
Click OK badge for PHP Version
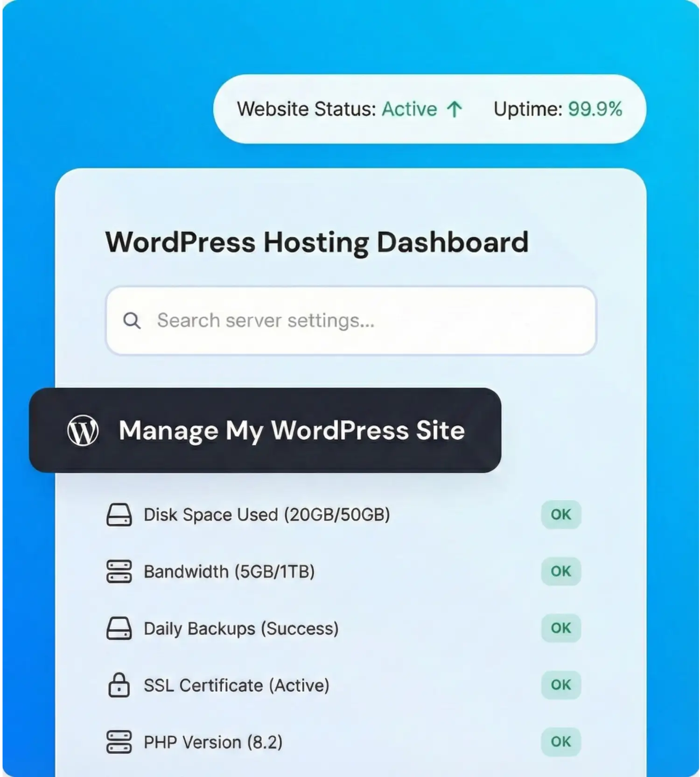click(561, 742)
